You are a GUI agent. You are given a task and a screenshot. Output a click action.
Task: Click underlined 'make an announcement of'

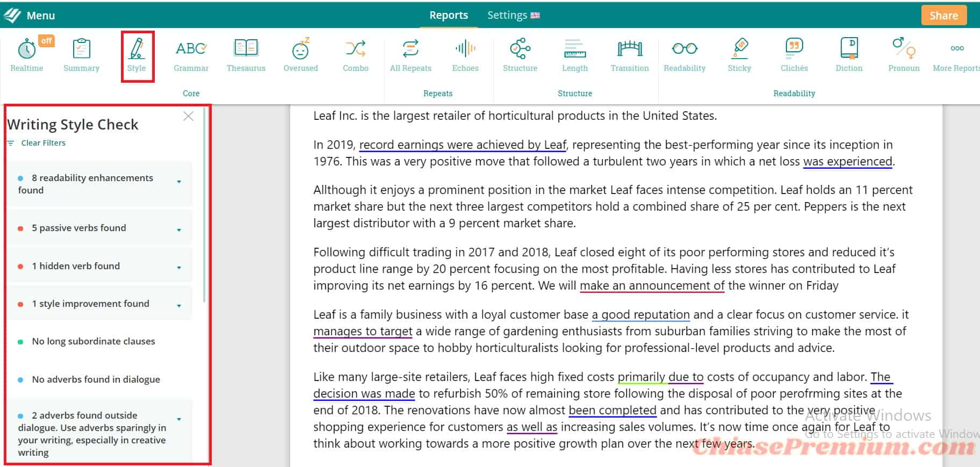coord(652,285)
